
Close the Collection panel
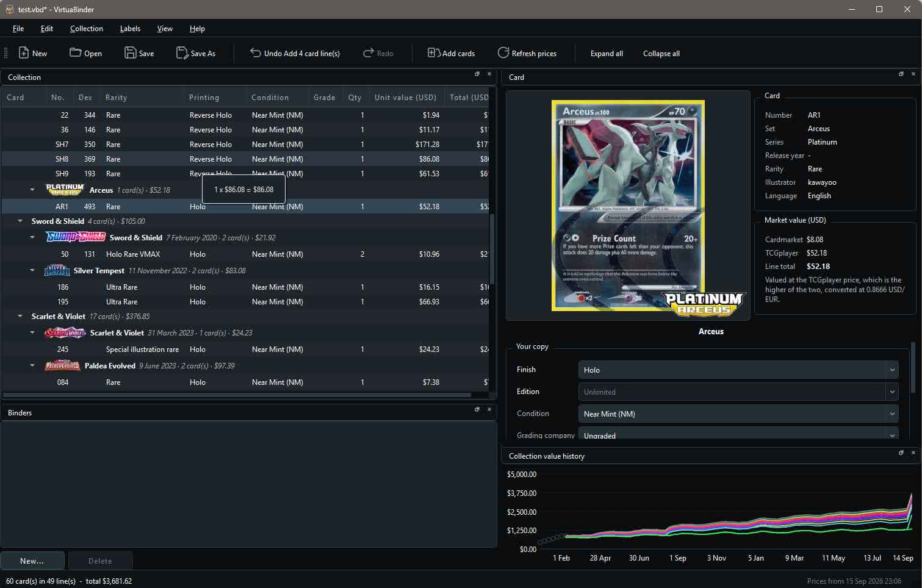pos(489,74)
